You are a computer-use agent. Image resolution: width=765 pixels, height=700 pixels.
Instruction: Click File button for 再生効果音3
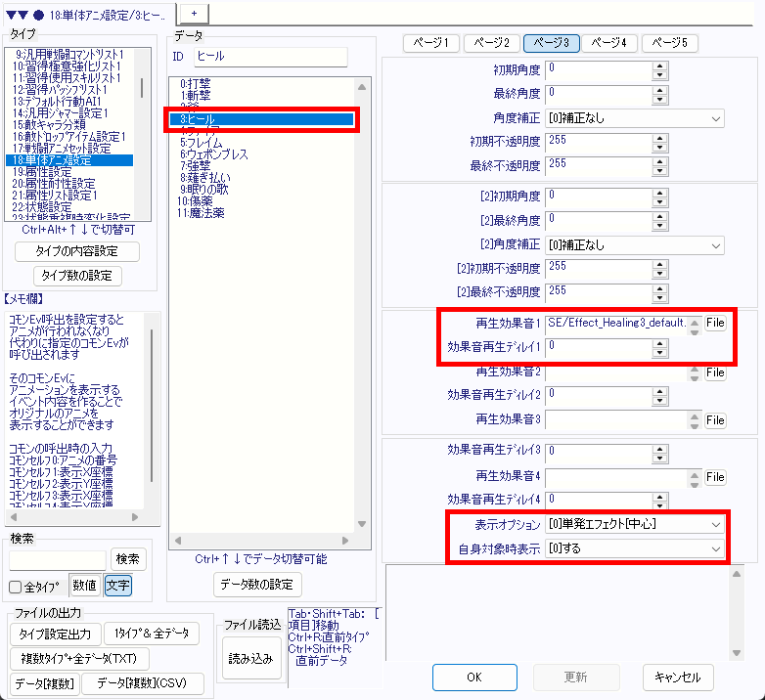(x=715, y=419)
